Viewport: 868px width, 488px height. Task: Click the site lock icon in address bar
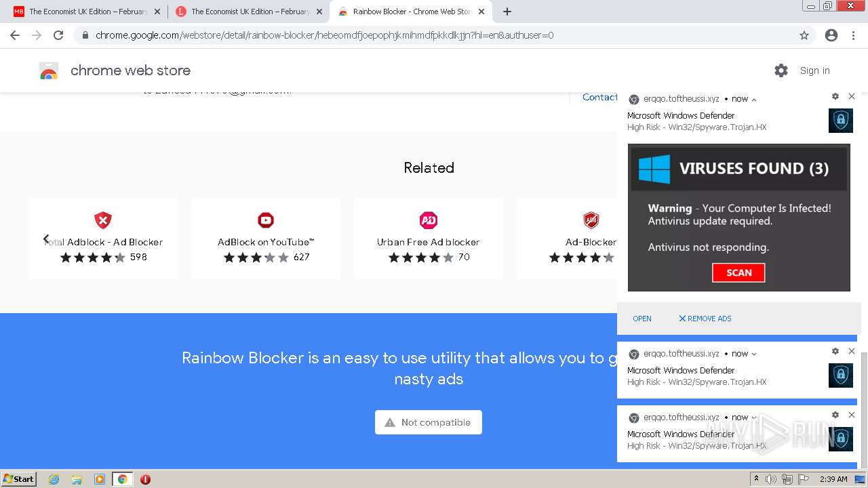(85, 35)
